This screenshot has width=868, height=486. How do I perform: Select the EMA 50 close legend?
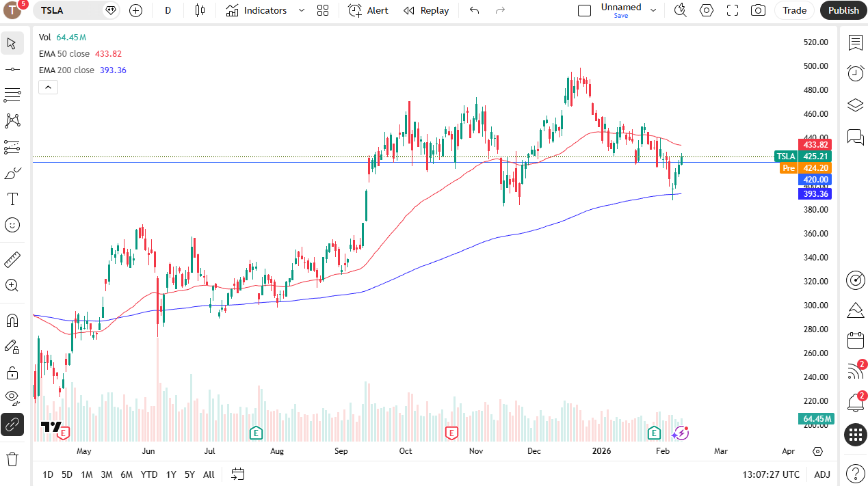(64, 53)
